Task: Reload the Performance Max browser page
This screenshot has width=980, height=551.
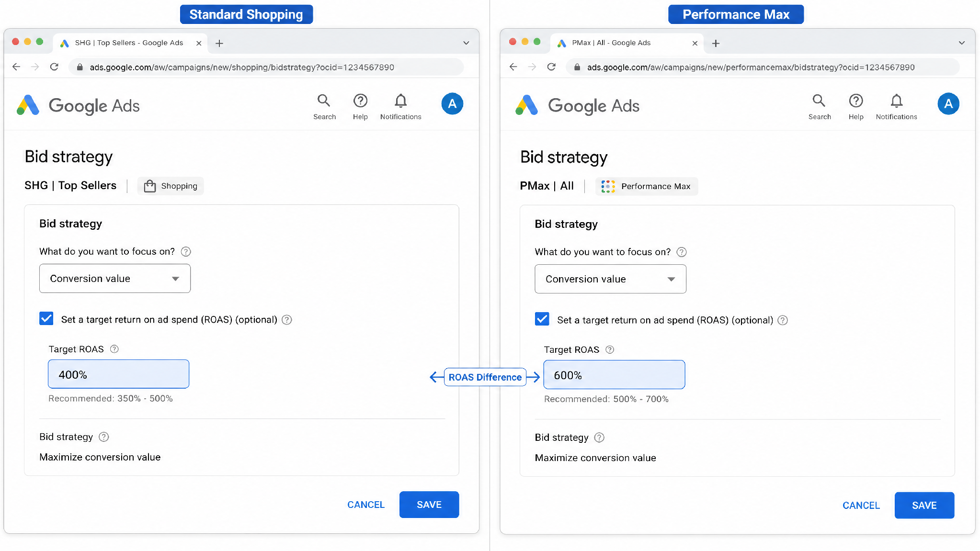Action: tap(551, 67)
